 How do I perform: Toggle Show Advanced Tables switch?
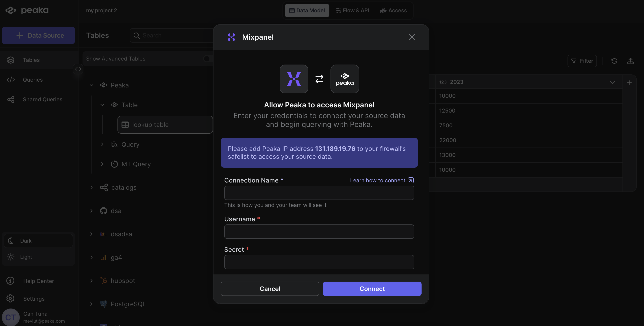(208, 59)
